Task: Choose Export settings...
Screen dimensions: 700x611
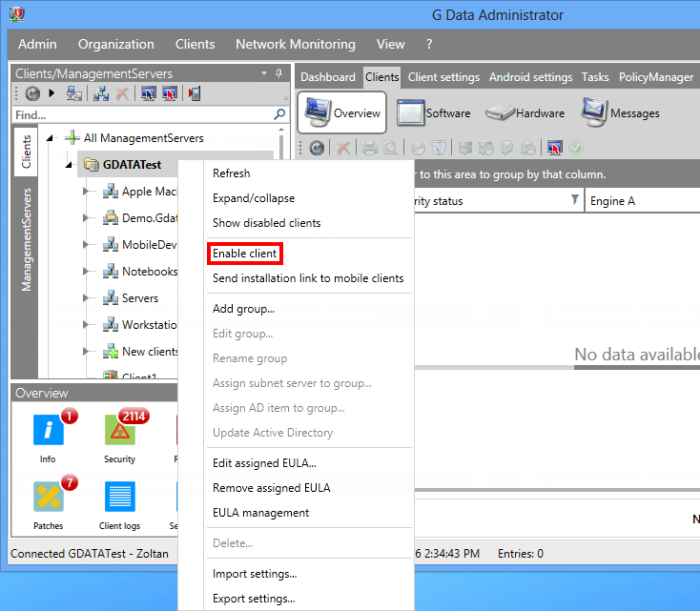Action: point(254,599)
